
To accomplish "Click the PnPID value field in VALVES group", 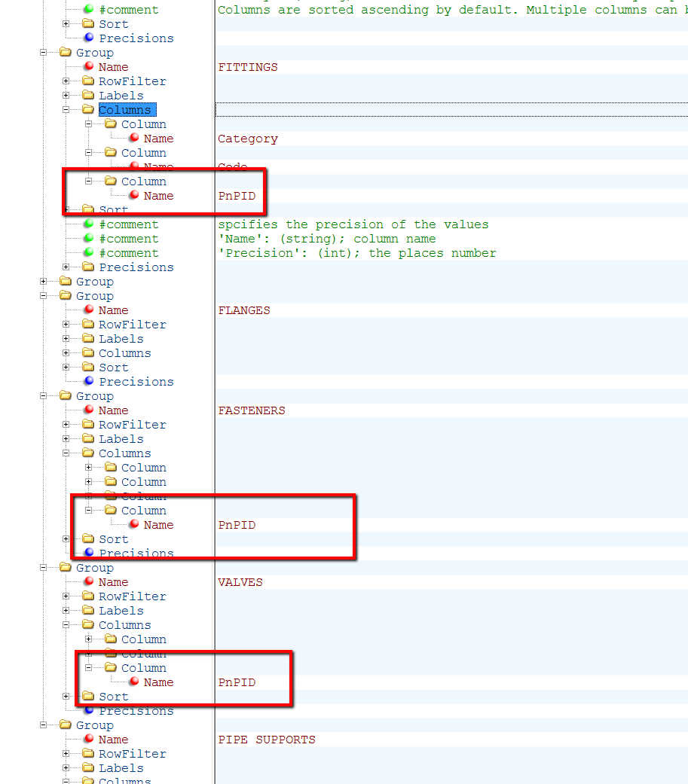I will [236, 682].
